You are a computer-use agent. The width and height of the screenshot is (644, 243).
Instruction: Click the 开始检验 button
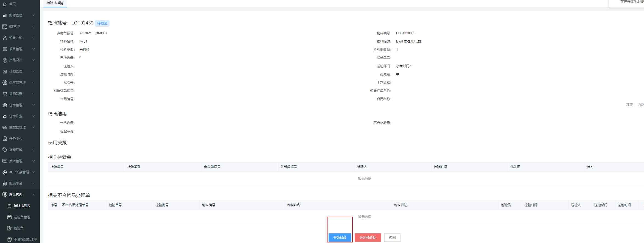(x=340, y=238)
